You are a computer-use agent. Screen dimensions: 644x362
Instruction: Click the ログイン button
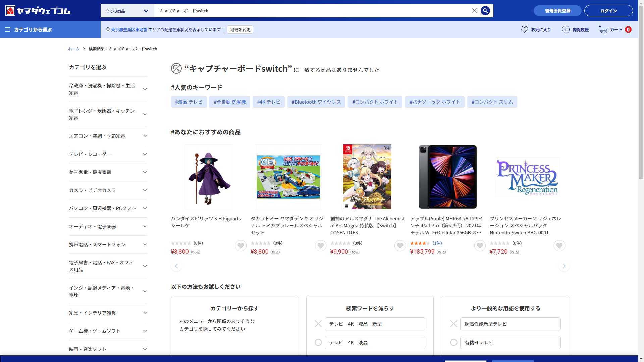[x=608, y=11]
